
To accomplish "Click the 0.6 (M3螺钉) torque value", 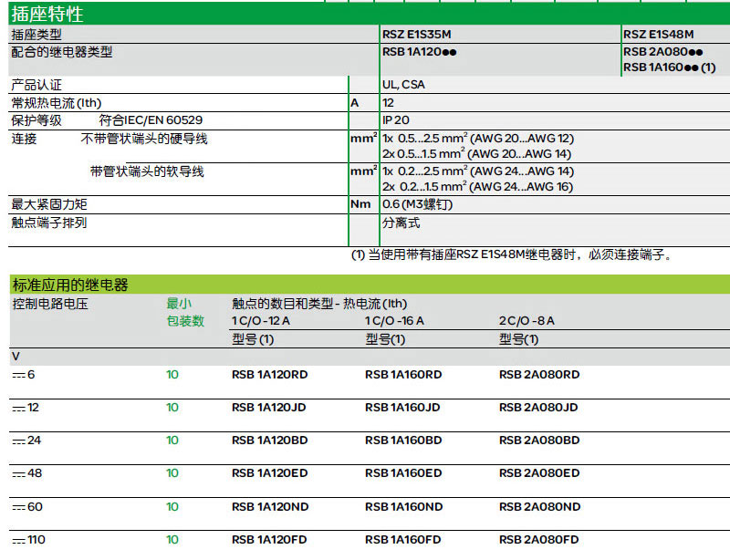I will pyautogui.click(x=418, y=204).
